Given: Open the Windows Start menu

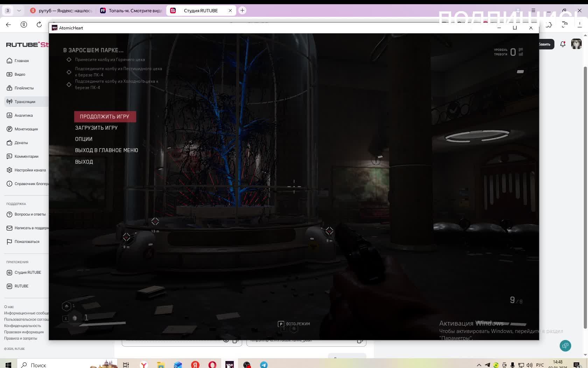Looking at the screenshot, I should [8, 365].
